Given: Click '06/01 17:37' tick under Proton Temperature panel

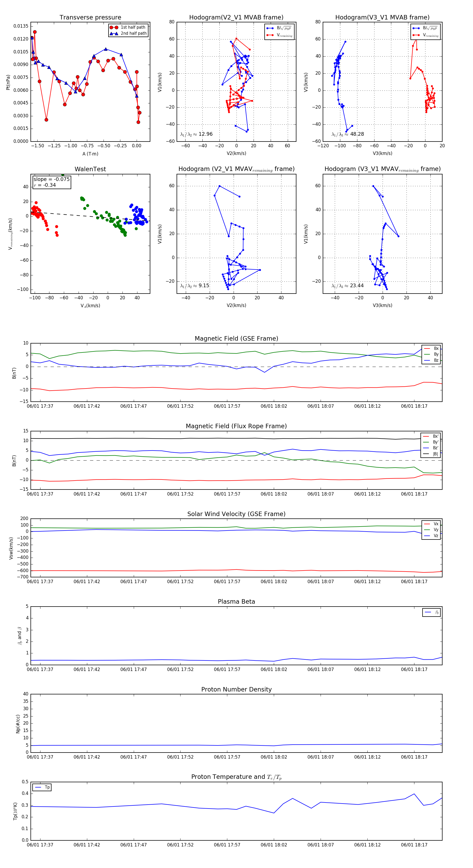Looking at the screenshot, I should (40, 845).
